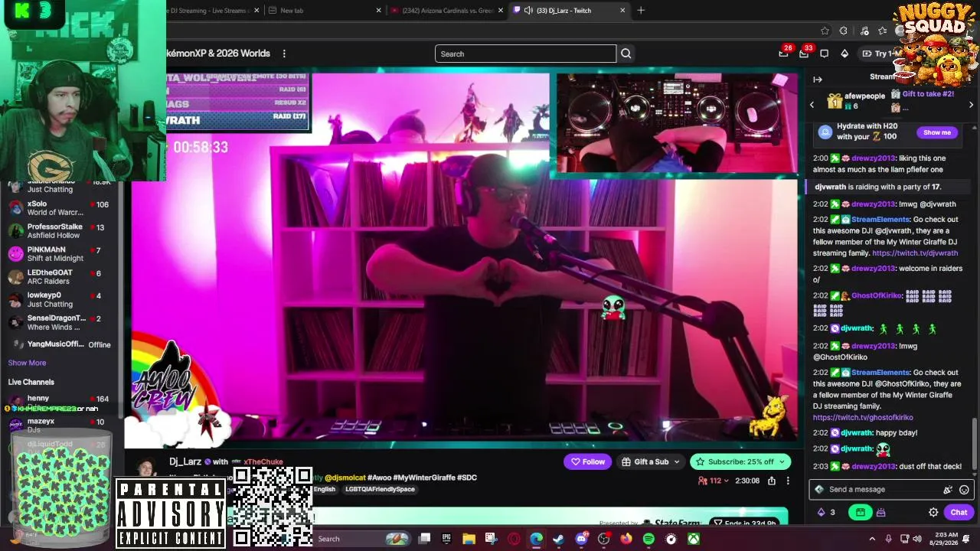The image size is (980, 551).
Task: Open chat settings gear icon
Action: coord(933,513)
